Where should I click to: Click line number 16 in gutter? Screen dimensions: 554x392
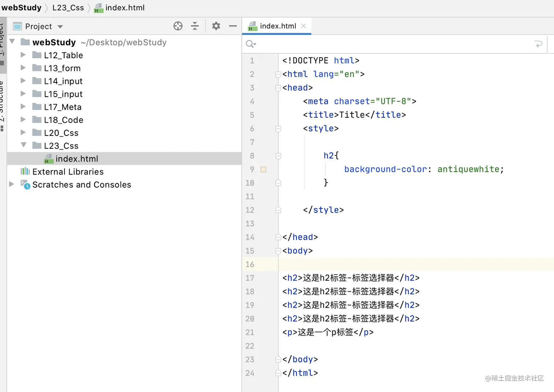click(x=250, y=265)
